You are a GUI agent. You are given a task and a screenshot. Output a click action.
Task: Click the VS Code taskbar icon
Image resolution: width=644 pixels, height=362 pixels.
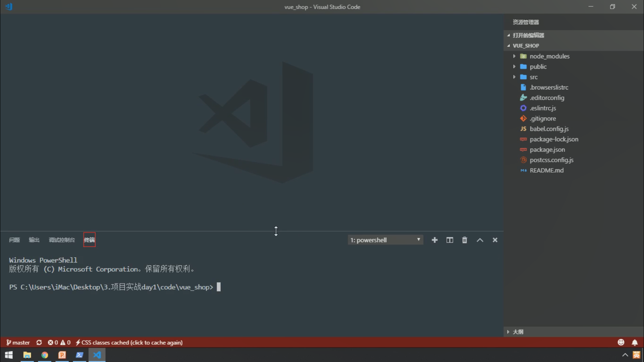click(x=97, y=355)
